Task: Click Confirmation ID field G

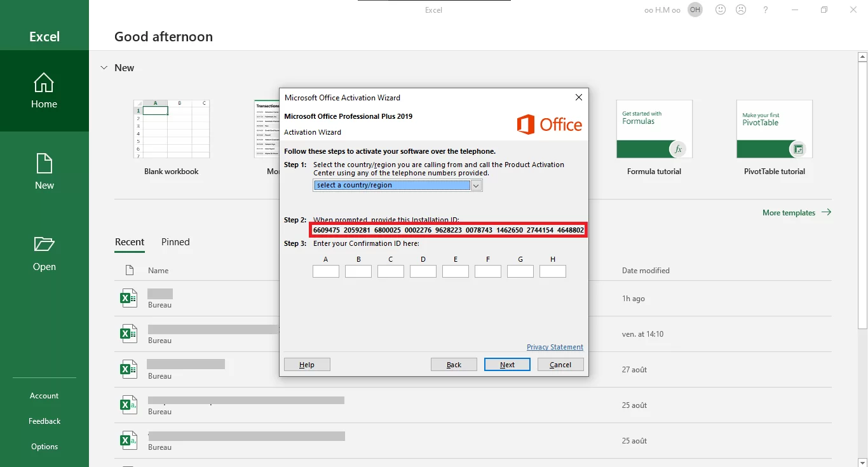Action: [x=520, y=271]
